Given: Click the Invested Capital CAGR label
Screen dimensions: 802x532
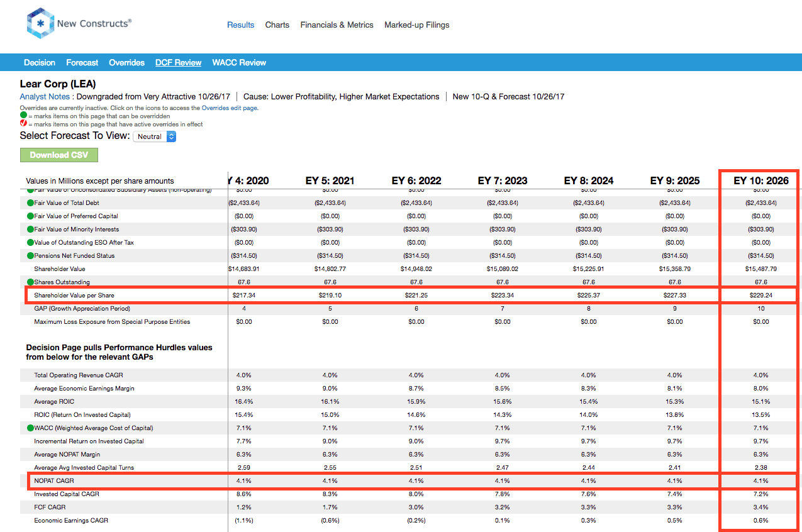Looking at the screenshot, I should [x=66, y=494].
